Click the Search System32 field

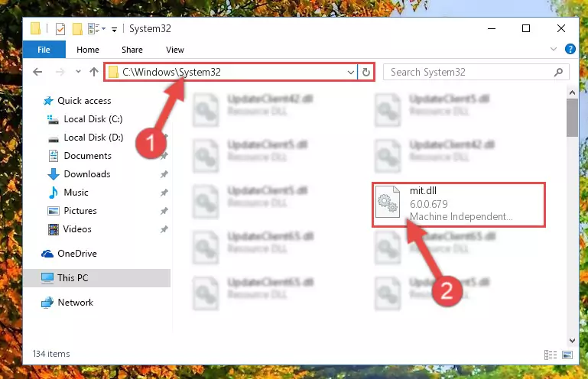[x=476, y=72]
